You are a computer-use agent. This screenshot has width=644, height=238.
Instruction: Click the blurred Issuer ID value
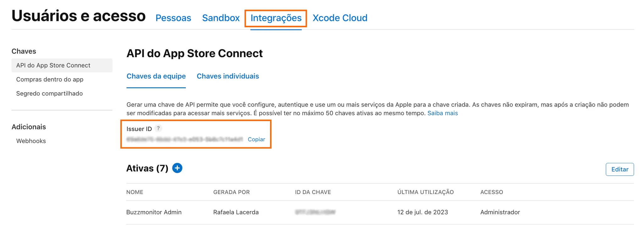(185, 139)
